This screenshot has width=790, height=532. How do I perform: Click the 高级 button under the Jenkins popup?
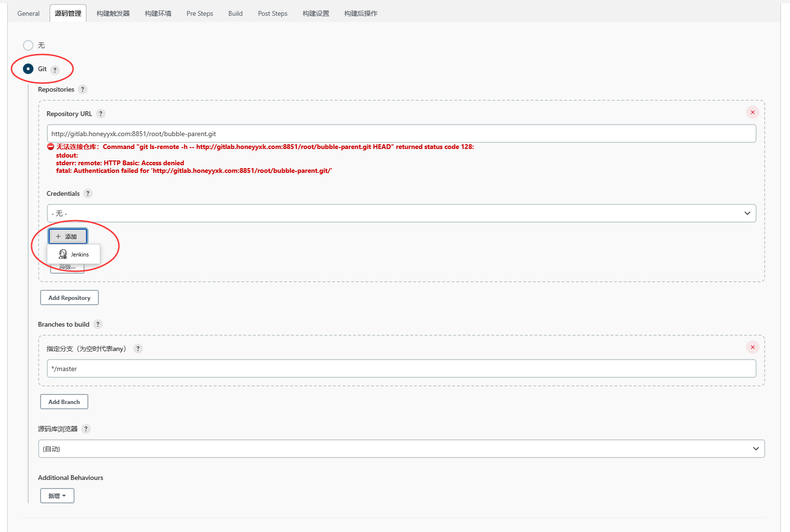(67, 268)
